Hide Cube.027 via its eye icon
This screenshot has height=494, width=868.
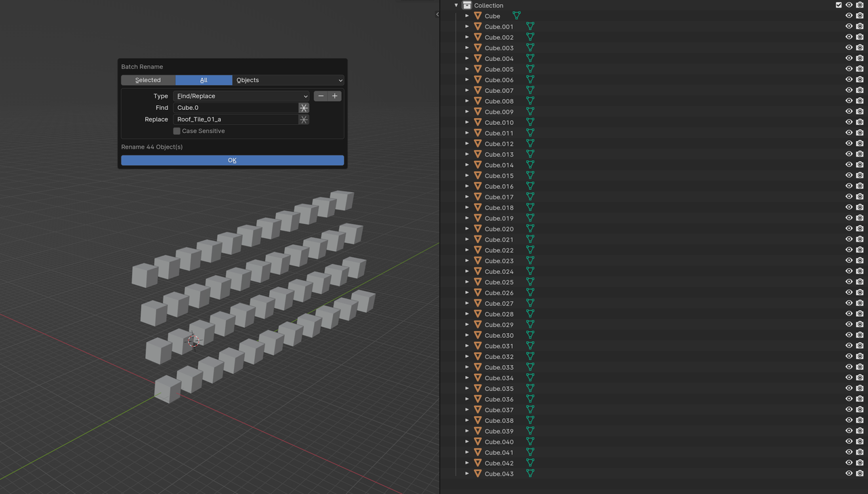849,303
